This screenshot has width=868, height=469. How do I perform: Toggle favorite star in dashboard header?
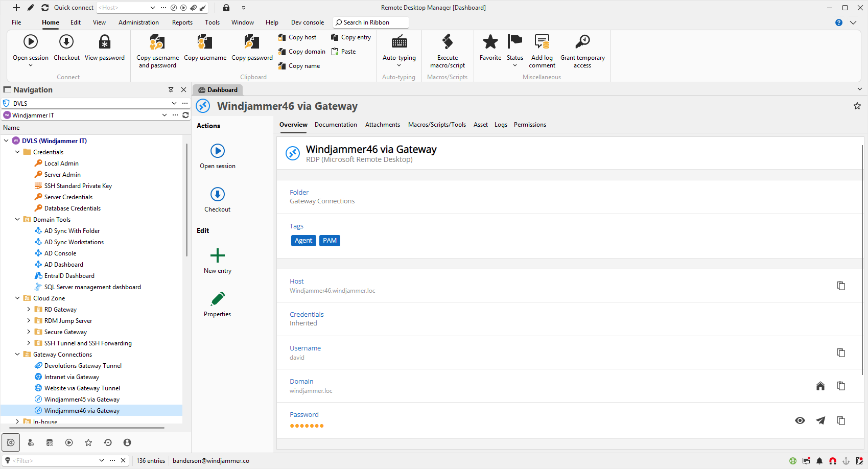pos(857,106)
